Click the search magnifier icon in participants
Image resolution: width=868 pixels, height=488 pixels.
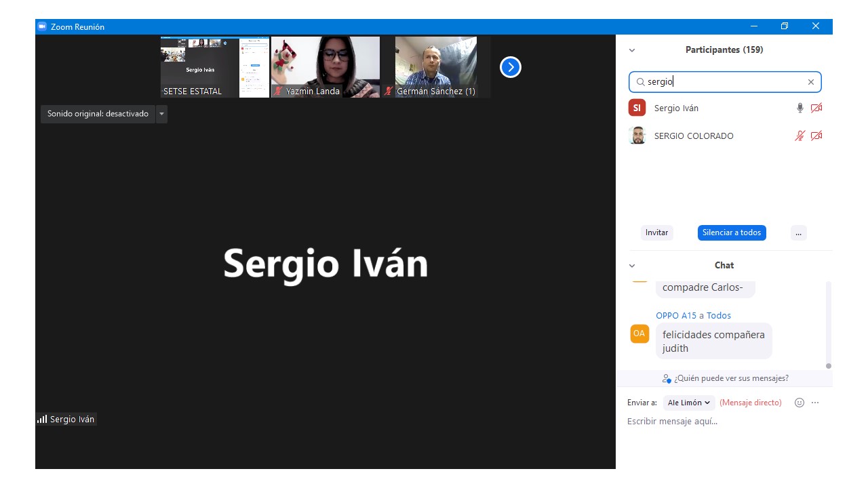(x=640, y=82)
